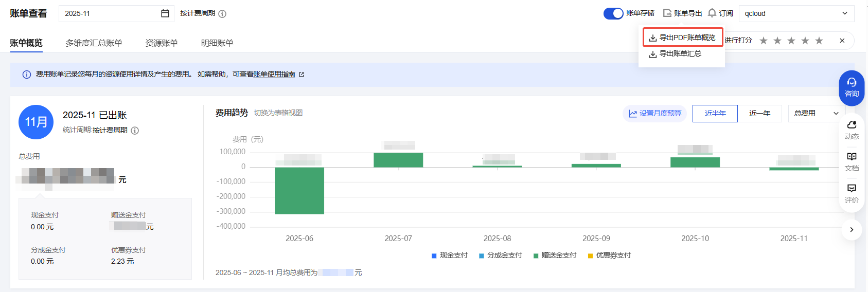
Task: Choose 导出PDF账单概览 from menu
Action: pyautogui.click(x=683, y=38)
